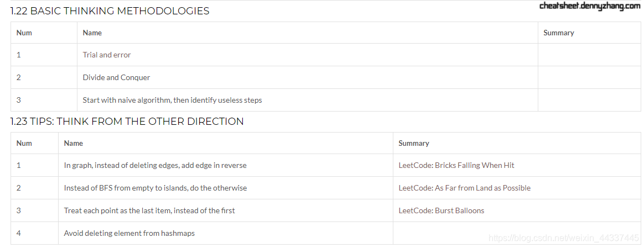
Task: Open LeetCode: Bricks Falling When Hit
Action: (456, 165)
